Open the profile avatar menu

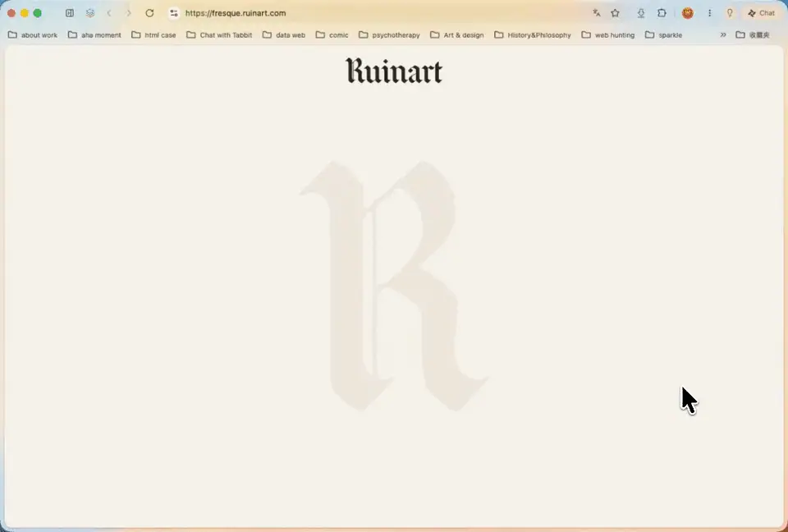(688, 13)
